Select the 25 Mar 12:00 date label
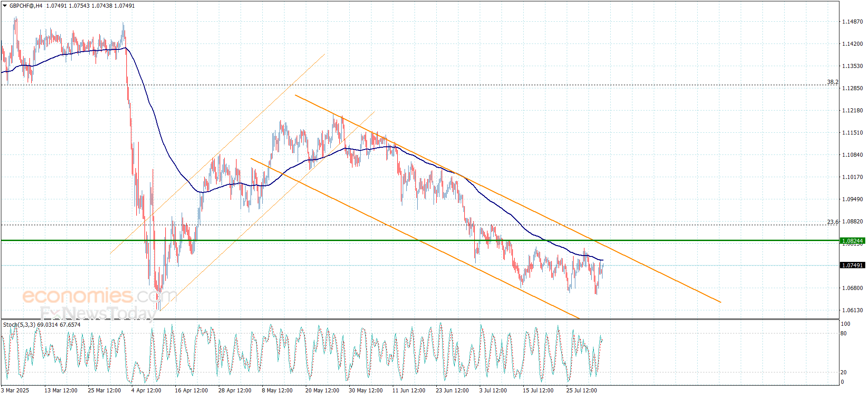This screenshot has width=868, height=396. click(104, 391)
